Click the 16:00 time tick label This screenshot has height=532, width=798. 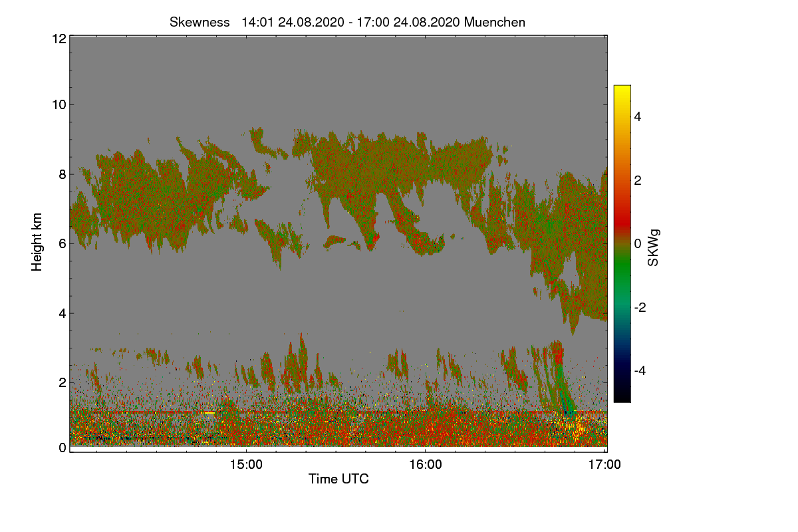[x=426, y=465]
